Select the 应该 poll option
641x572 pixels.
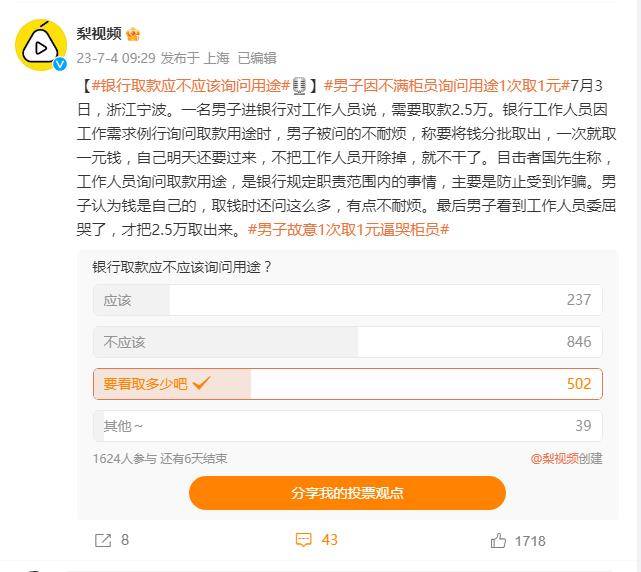tap(347, 300)
